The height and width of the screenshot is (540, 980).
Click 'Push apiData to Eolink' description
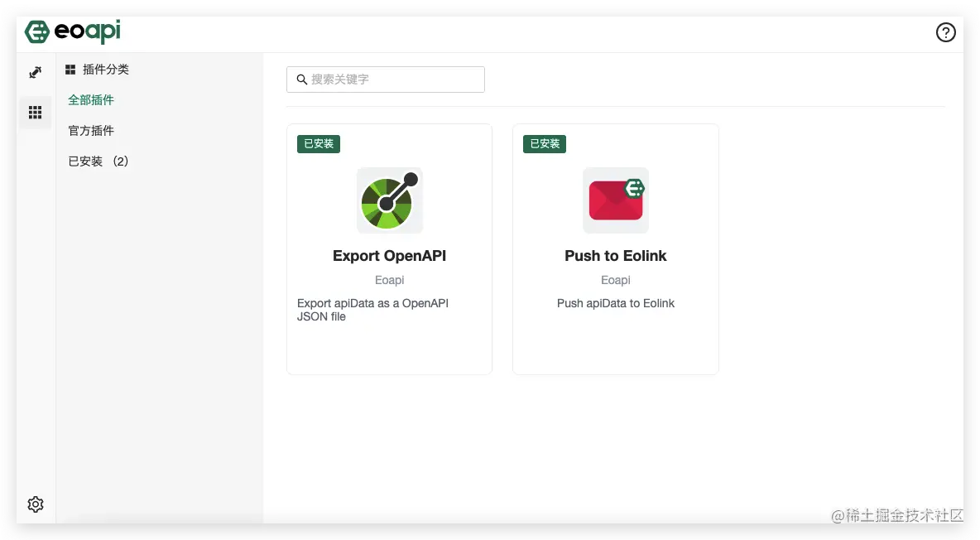pyautogui.click(x=616, y=303)
